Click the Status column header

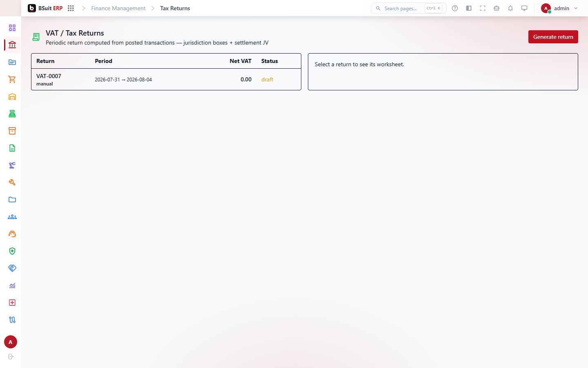pyautogui.click(x=269, y=61)
